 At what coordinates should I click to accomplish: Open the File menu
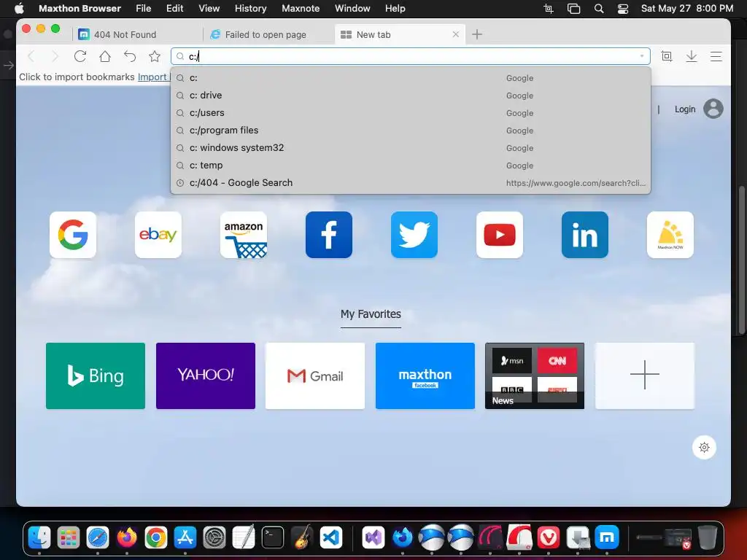[x=143, y=9]
